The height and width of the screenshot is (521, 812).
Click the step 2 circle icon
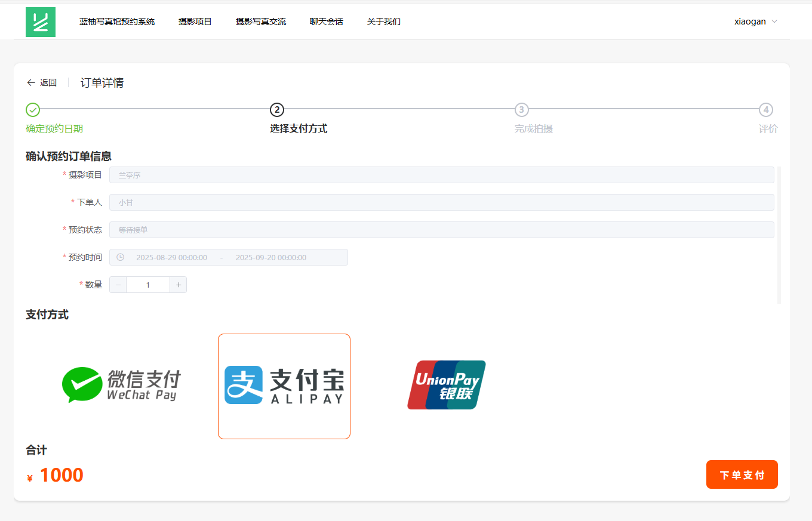(277, 110)
